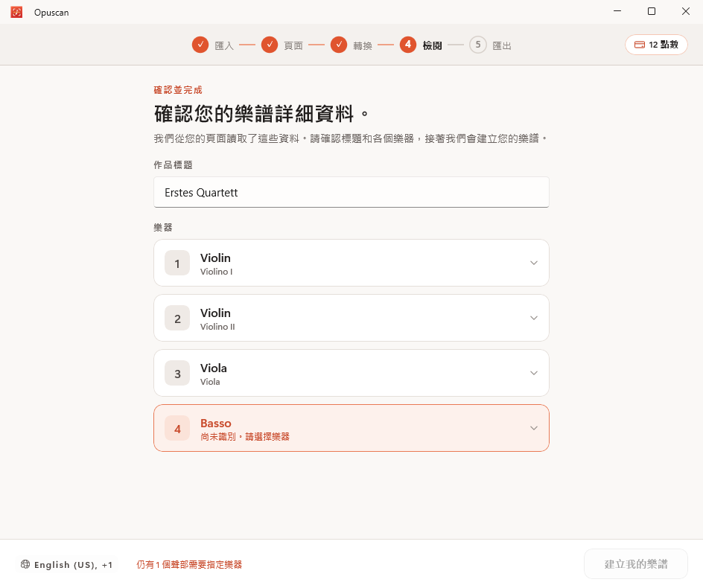This screenshot has height=588, width=703.
Task: Go to the completed 頁面 step checkmark
Action: pos(270,45)
